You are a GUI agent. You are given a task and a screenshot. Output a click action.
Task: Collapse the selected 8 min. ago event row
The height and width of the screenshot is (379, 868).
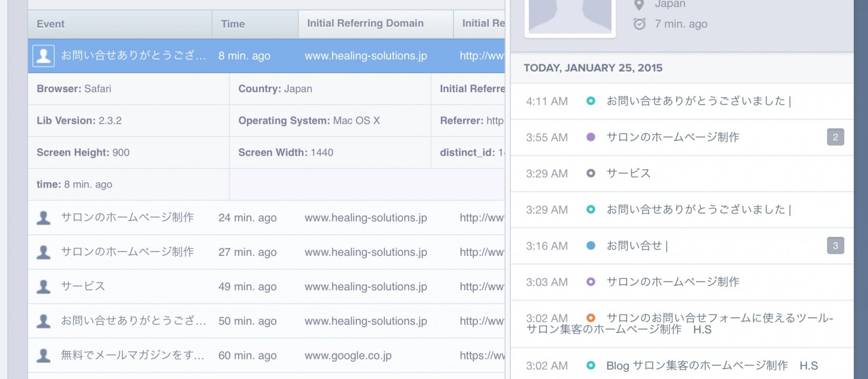(x=266, y=56)
